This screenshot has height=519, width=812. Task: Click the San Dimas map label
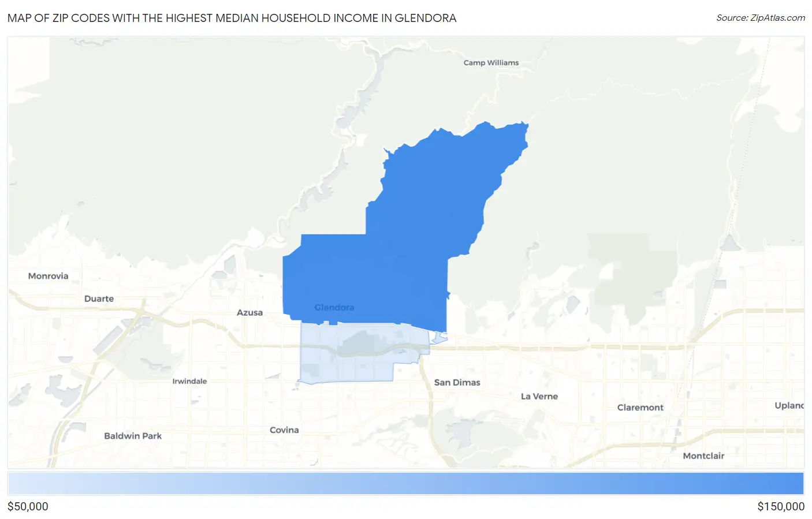click(457, 382)
